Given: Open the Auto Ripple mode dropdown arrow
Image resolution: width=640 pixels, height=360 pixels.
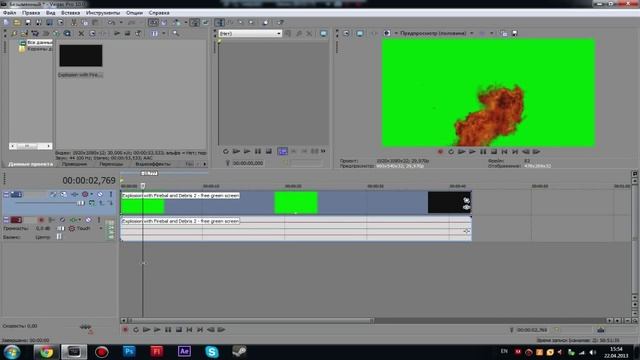Looking at the screenshot, I should point(185,22).
